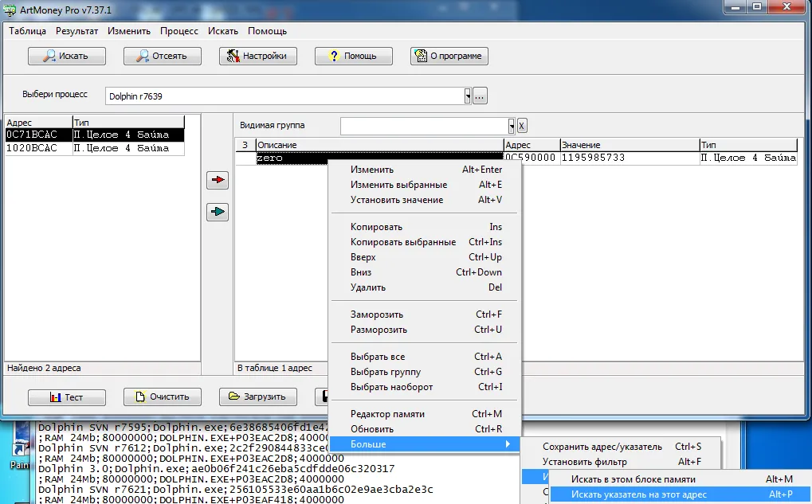Viewport: 812px width, 504px height.
Task: Click the X button beside visible group
Action: 522,126
